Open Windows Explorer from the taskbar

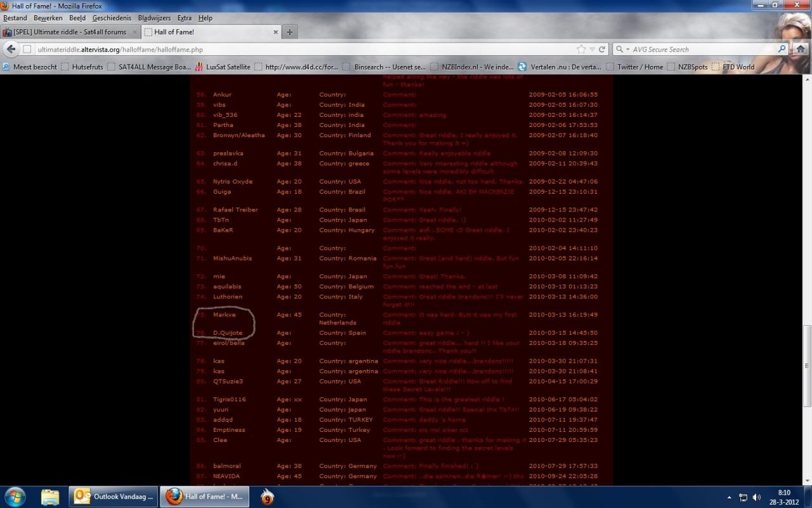point(50,496)
